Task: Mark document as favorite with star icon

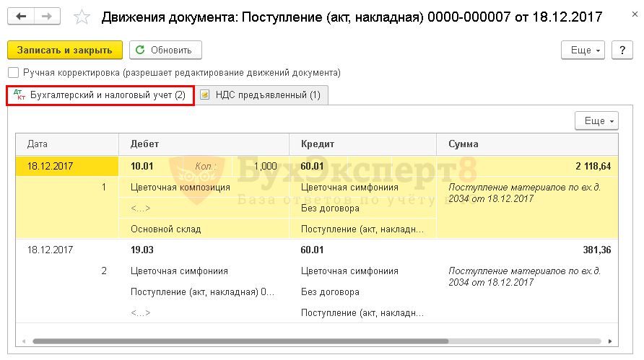Action: [82, 17]
